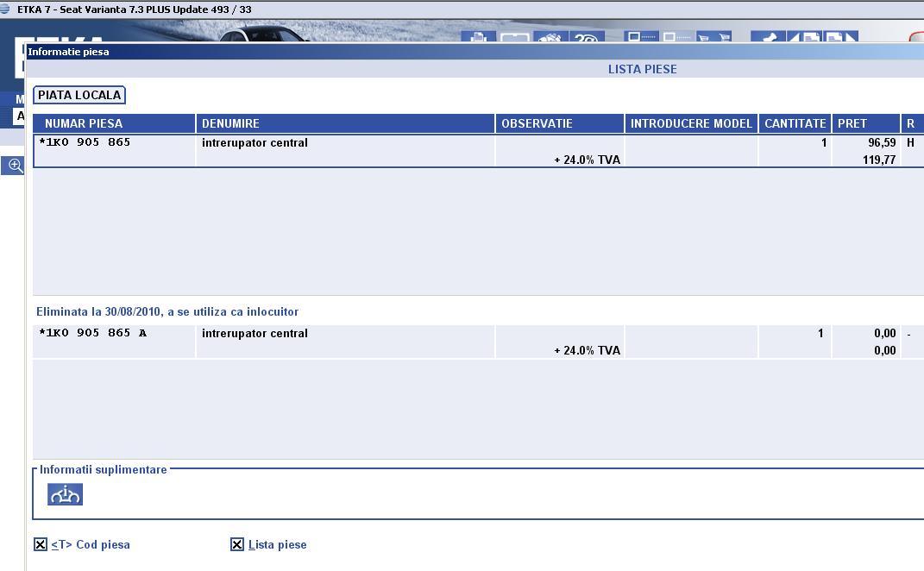The image size is (924, 571).
Task: Toggle the Lista piese checkbox
Action: click(x=237, y=544)
